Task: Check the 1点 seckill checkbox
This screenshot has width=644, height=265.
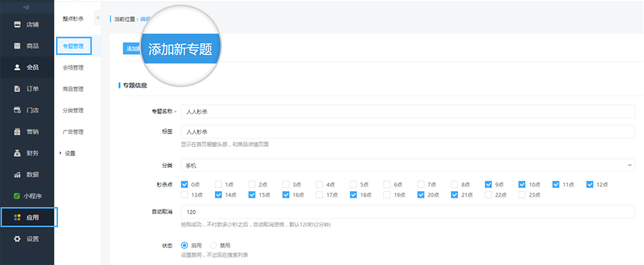Action: tap(218, 184)
